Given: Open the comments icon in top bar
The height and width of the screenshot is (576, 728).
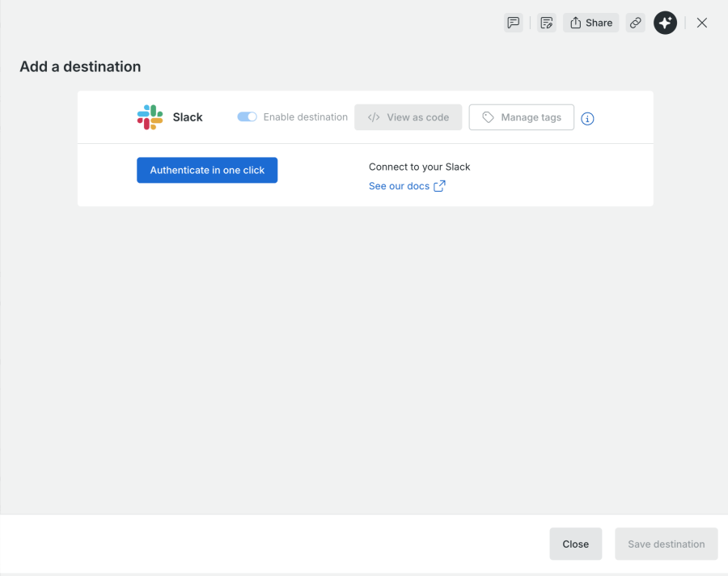Looking at the screenshot, I should [x=513, y=23].
